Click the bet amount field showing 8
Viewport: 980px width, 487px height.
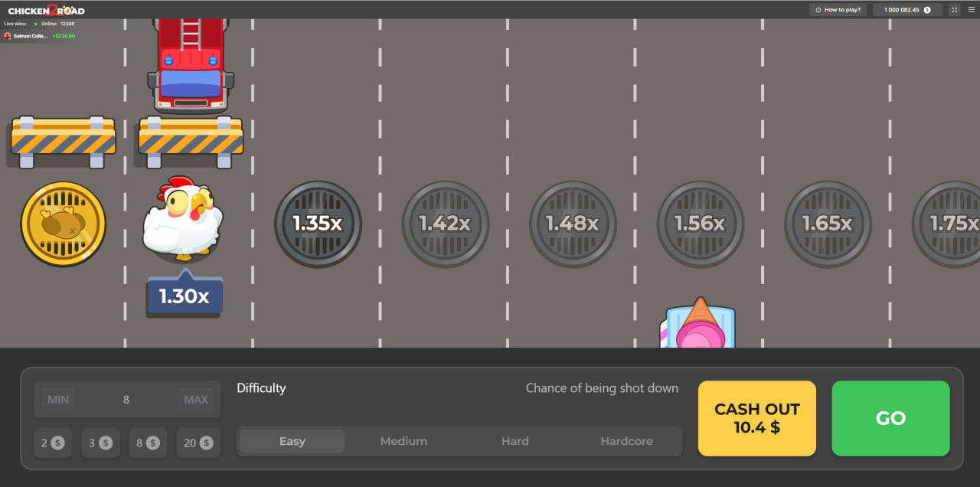(126, 399)
